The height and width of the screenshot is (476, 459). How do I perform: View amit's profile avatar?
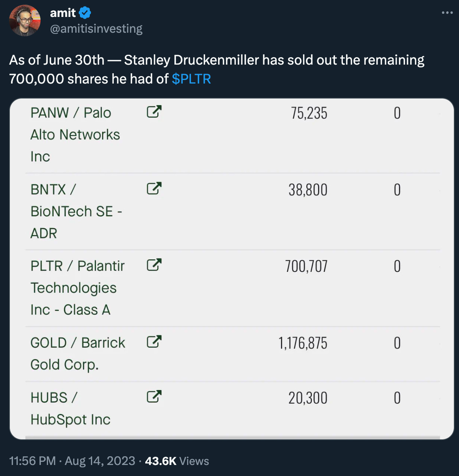click(x=25, y=20)
